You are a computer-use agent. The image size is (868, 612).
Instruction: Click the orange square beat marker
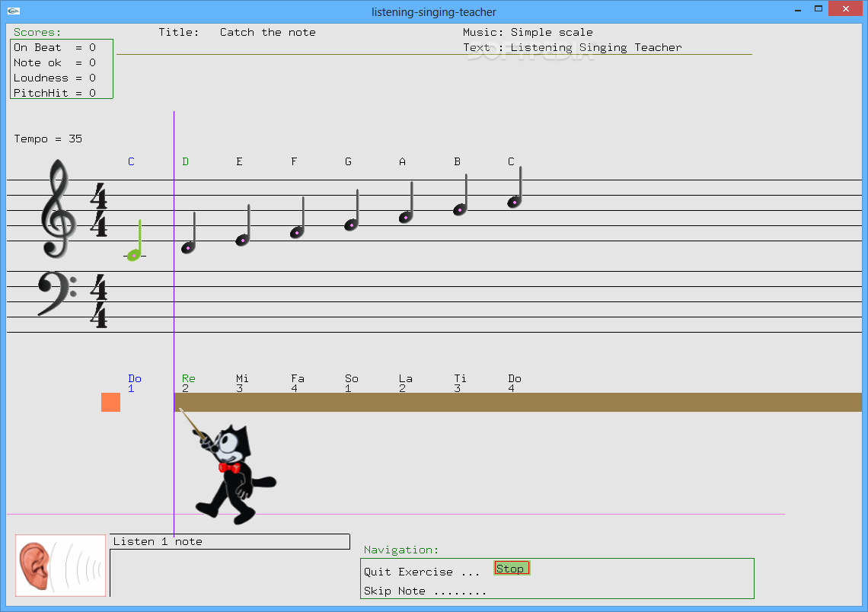(110, 402)
